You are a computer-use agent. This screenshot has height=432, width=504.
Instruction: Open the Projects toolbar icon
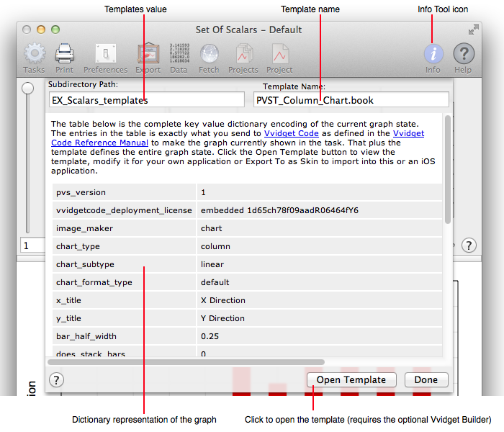coord(244,53)
